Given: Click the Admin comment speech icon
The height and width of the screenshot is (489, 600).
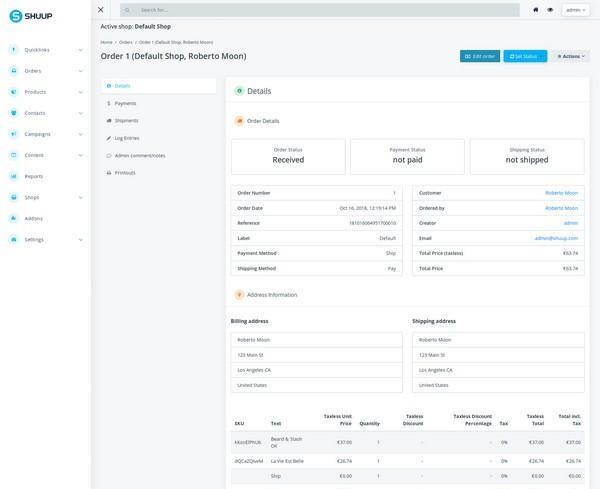Looking at the screenshot, I should point(109,156).
